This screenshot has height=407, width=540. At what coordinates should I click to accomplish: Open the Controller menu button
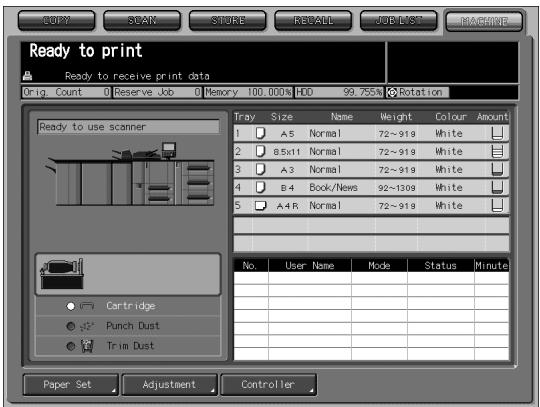[x=269, y=385]
